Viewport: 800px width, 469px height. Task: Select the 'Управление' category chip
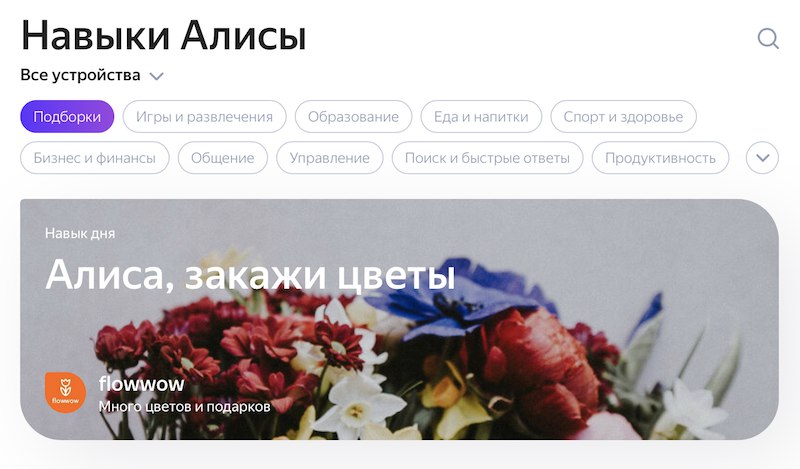point(330,158)
